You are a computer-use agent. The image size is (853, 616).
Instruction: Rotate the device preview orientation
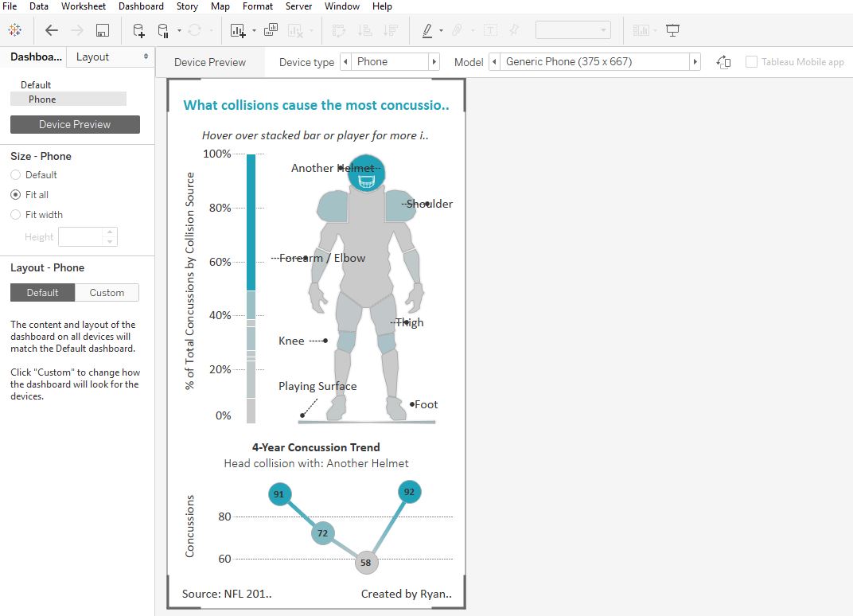[723, 61]
